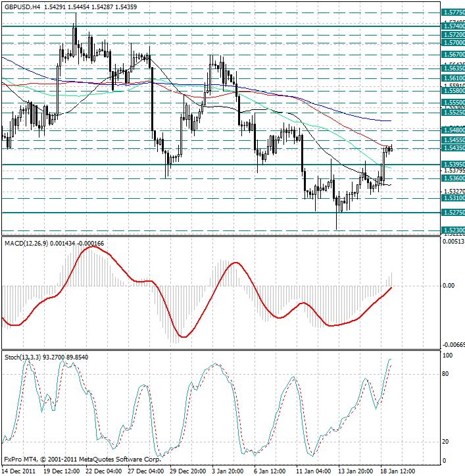
Task: Select the 1.5230 price level label
Action: (453, 230)
